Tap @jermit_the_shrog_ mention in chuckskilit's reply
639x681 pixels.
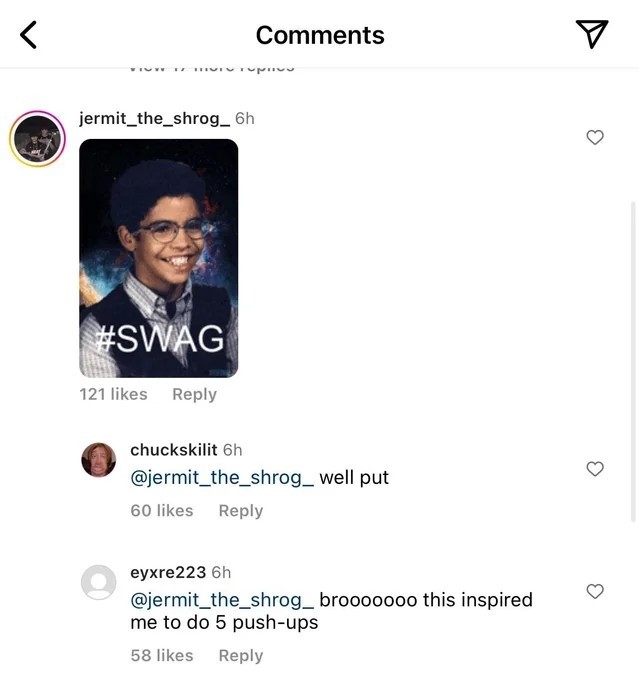pyautogui.click(x=222, y=477)
